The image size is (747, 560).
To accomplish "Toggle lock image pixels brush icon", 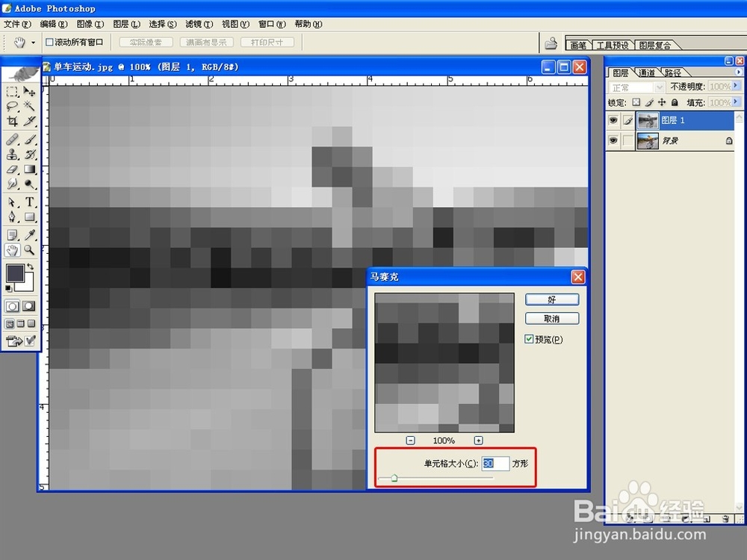I will (649, 102).
